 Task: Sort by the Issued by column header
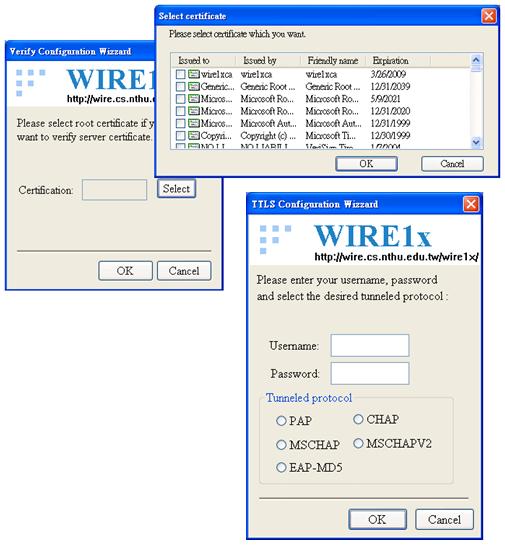[x=268, y=61]
